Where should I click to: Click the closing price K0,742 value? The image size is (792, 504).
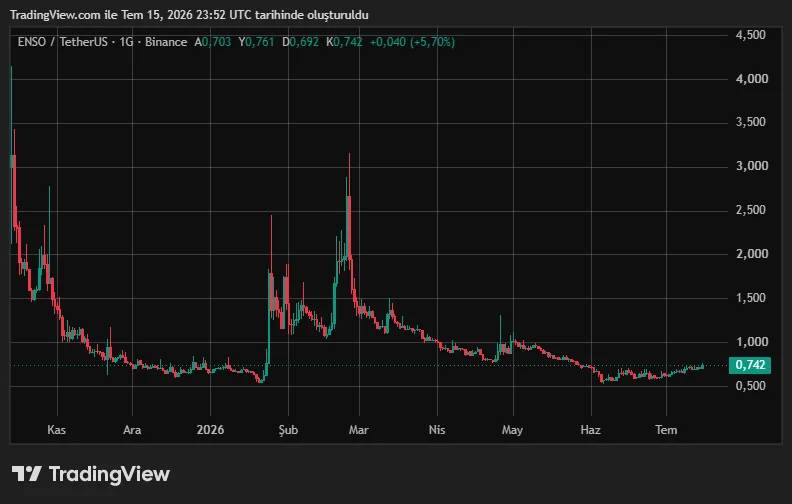(344, 42)
